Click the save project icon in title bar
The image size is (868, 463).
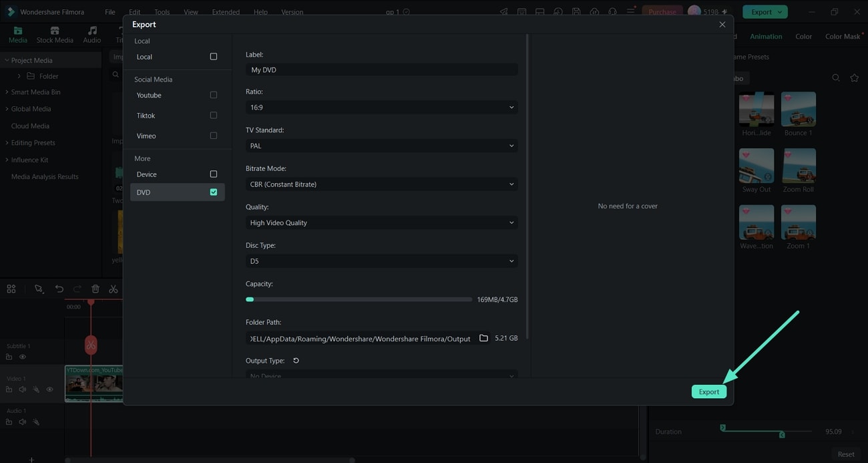tap(576, 12)
